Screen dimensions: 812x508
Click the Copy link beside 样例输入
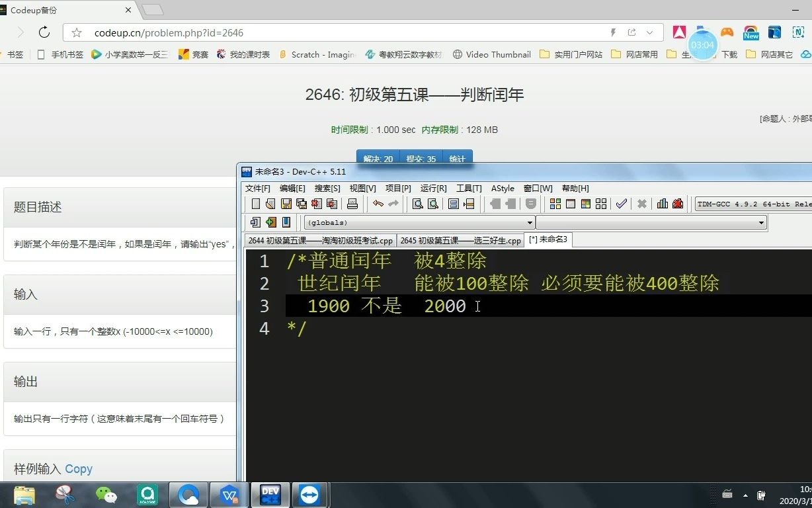pos(79,469)
